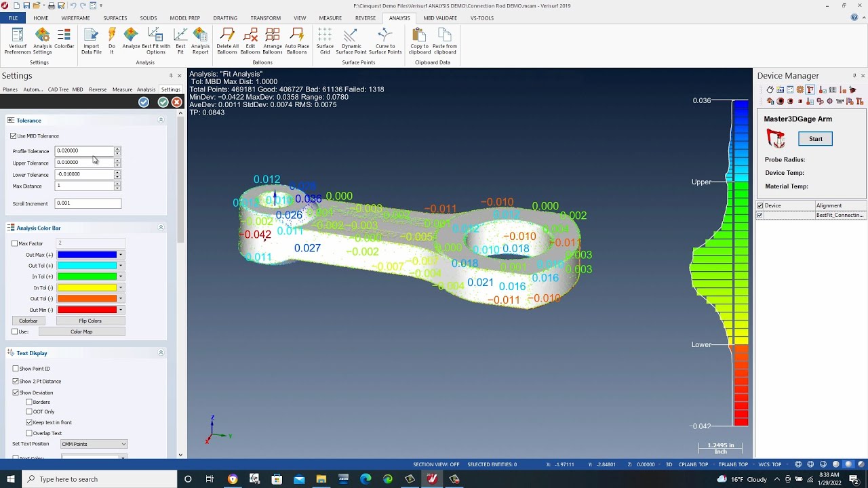Click the Color Map button
This screenshot has width=868, height=488.
pos(81,331)
